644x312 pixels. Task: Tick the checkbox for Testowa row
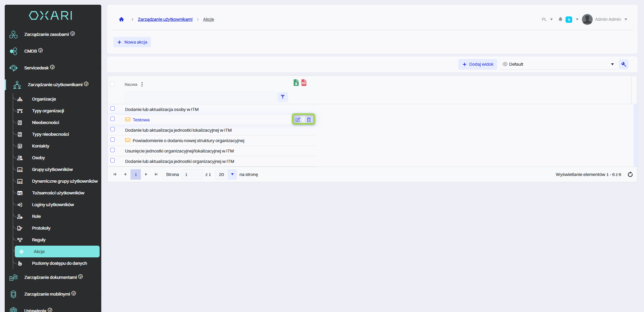pos(113,119)
